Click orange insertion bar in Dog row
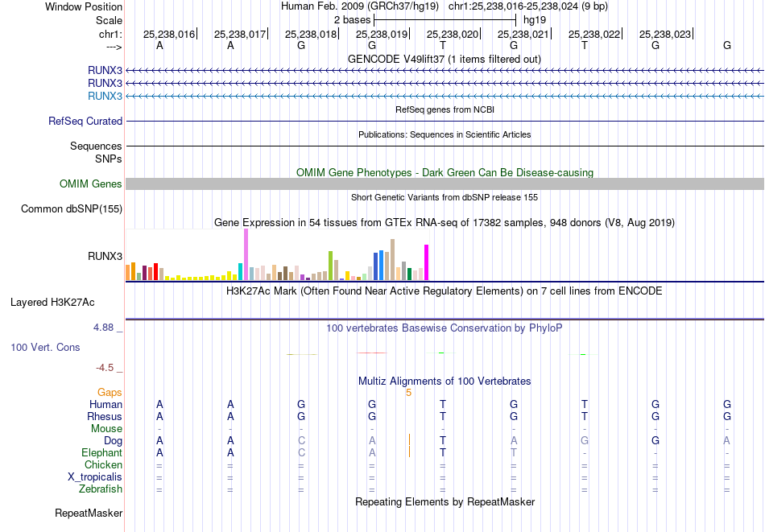The image size is (765, 532). (x=409, y=439)
